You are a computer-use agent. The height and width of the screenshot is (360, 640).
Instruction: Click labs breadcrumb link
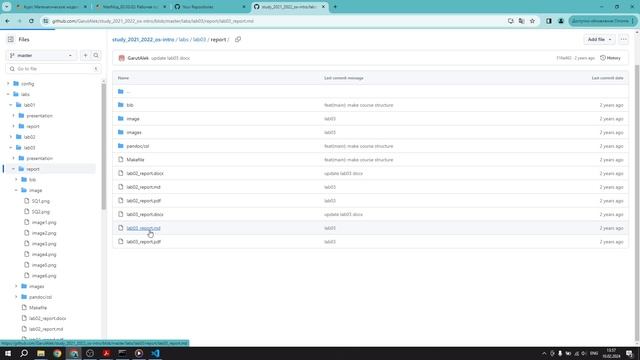(x=184, y=40)
